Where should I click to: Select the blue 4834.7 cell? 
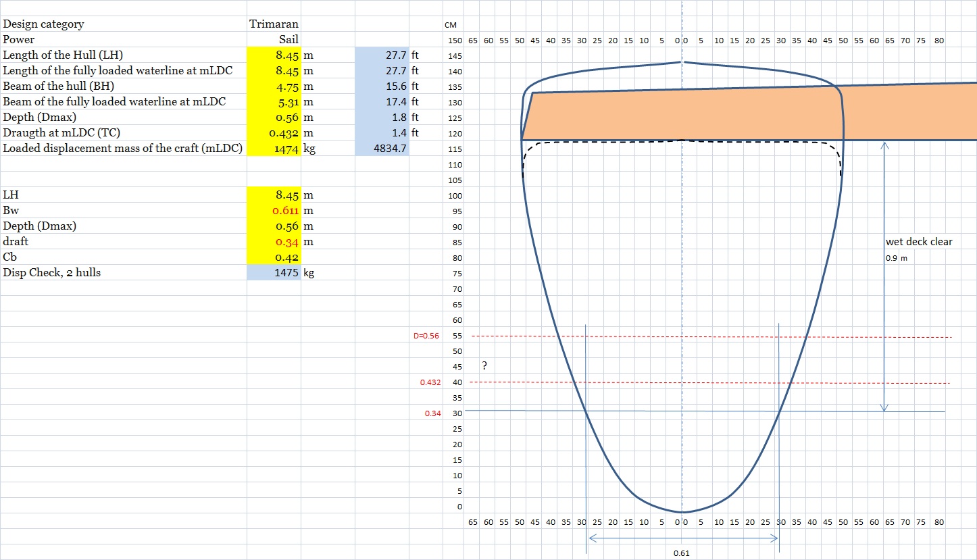[x=382, y=149]
